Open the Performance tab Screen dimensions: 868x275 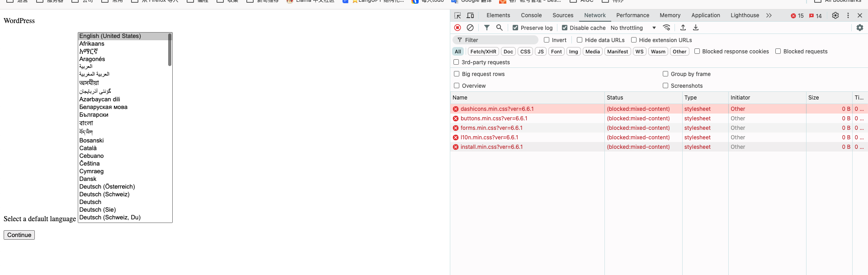tap(632, 15)
